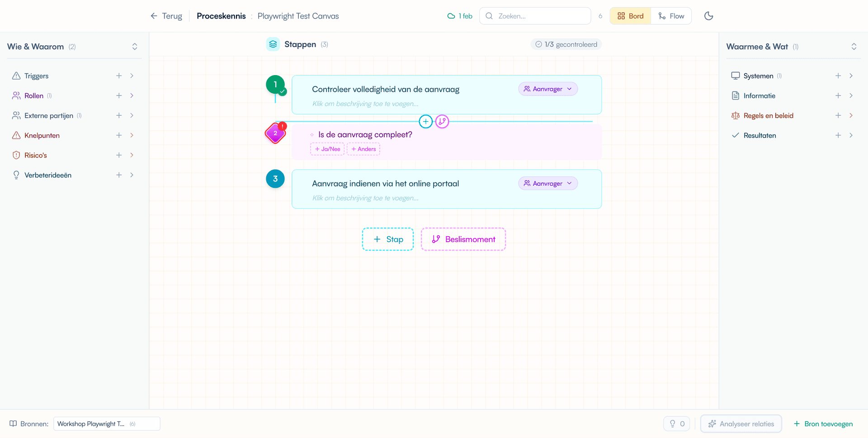Click the Beslismoment button
This screenshot has width=868, height=438.
coord(463,239)
